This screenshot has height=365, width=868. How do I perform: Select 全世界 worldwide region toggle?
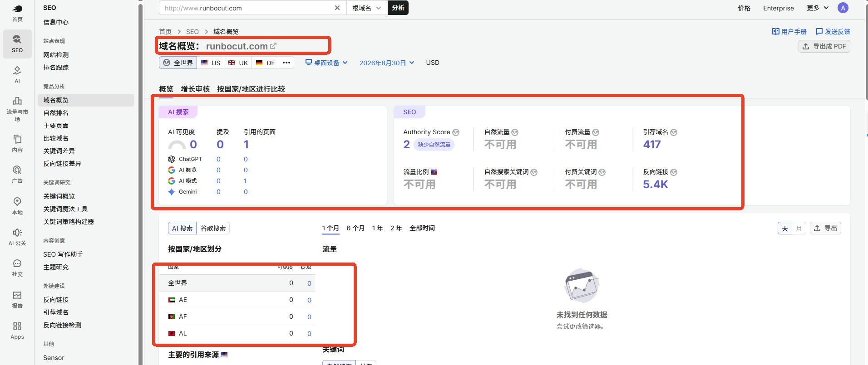coord(178,63)
